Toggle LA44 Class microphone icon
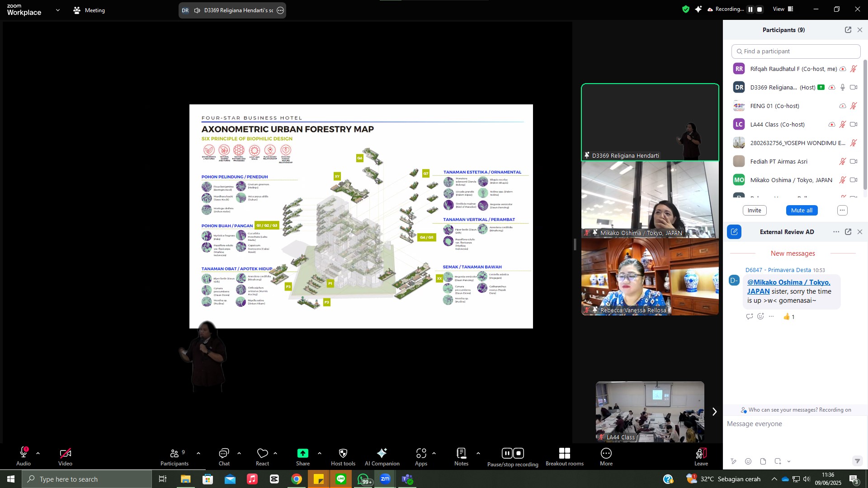 843,125
